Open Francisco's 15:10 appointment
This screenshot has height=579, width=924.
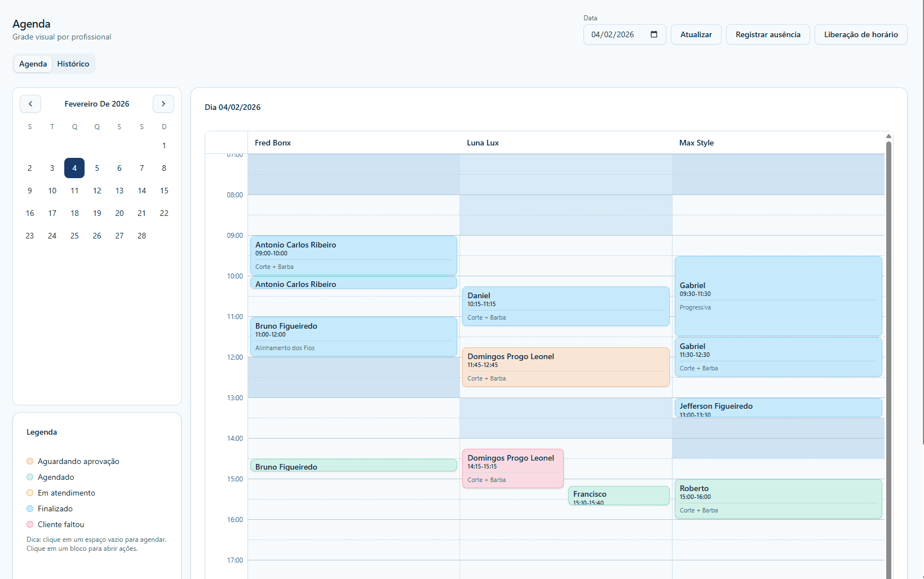click(618, 496)
